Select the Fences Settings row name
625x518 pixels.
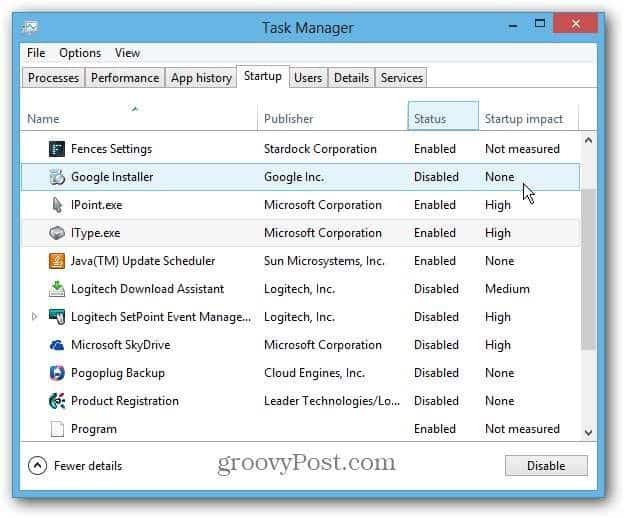(x=112, y=149)
